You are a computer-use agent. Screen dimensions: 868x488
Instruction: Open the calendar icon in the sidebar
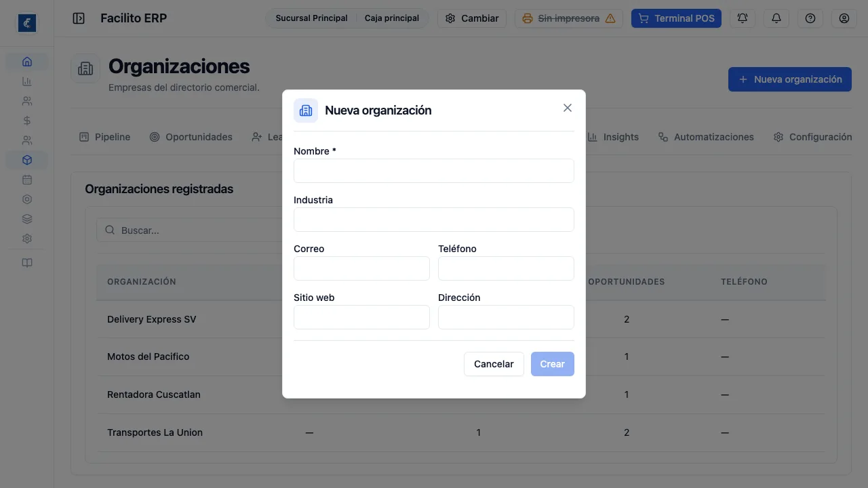[27, 180]
